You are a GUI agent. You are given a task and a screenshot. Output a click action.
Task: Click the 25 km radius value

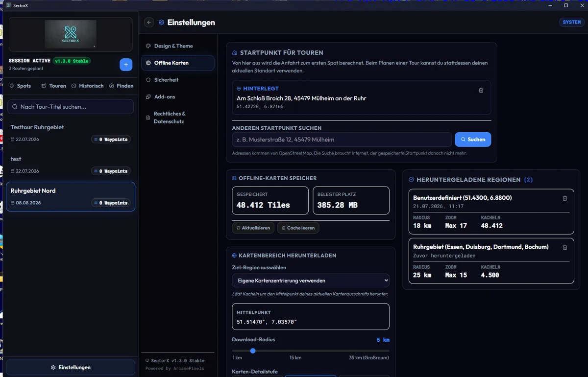coord(422,275)
